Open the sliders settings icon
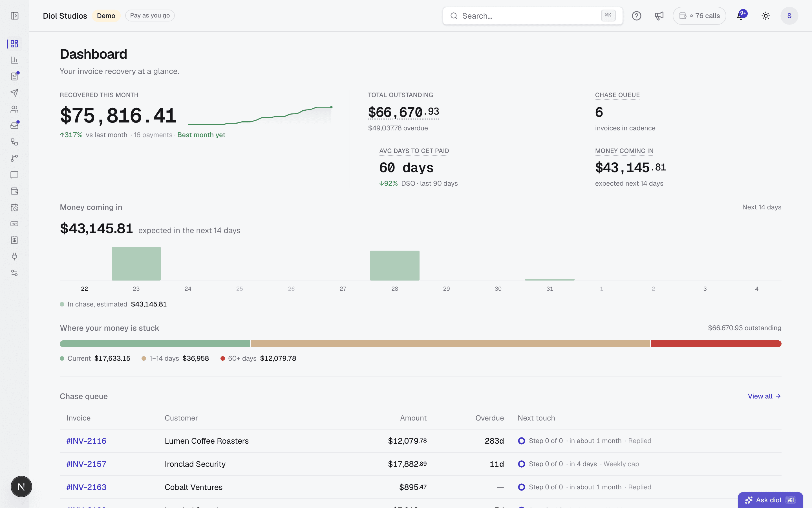Screen dimensions: 812x508 coord(14,273)
